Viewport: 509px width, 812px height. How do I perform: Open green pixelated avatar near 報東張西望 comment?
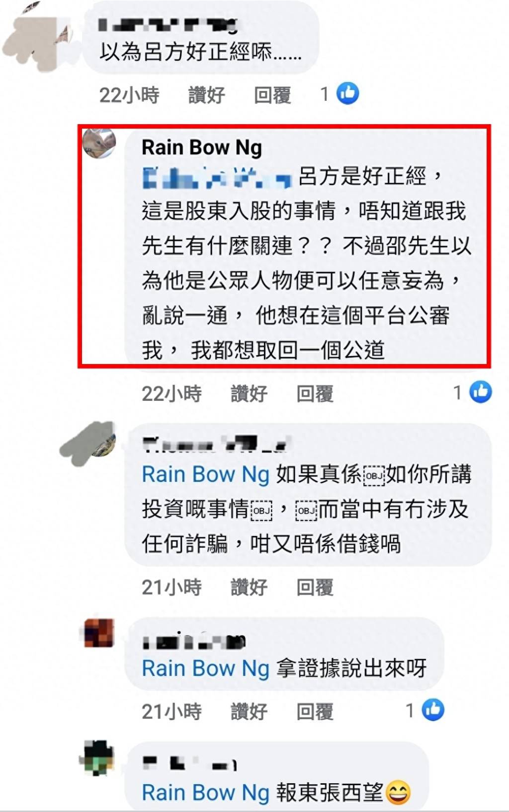[98, 757]
